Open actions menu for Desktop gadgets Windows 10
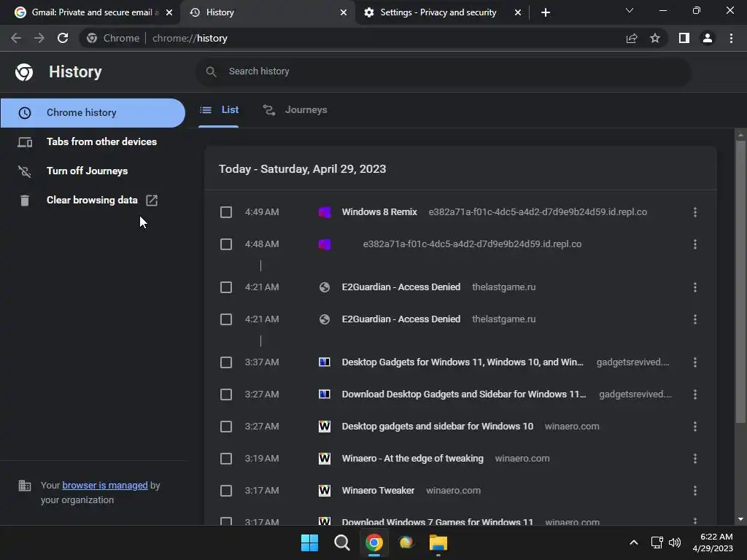This screenshot has width=747, height=560. [695, 426]
